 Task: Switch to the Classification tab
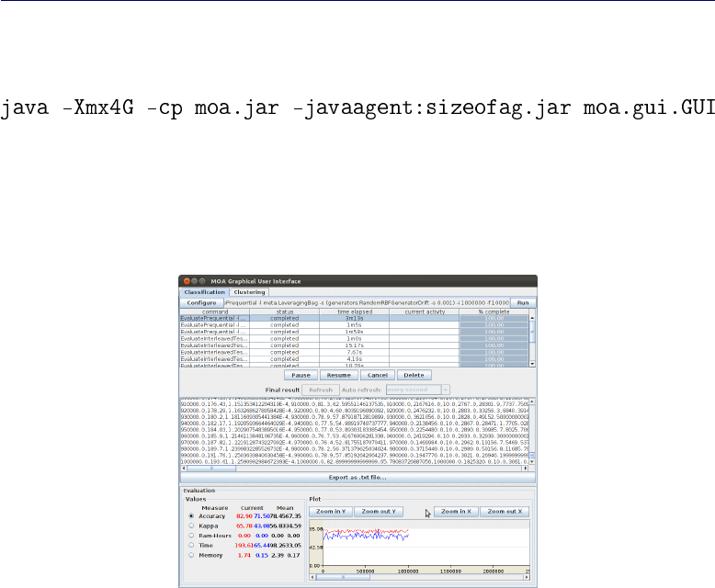(204, 292)
